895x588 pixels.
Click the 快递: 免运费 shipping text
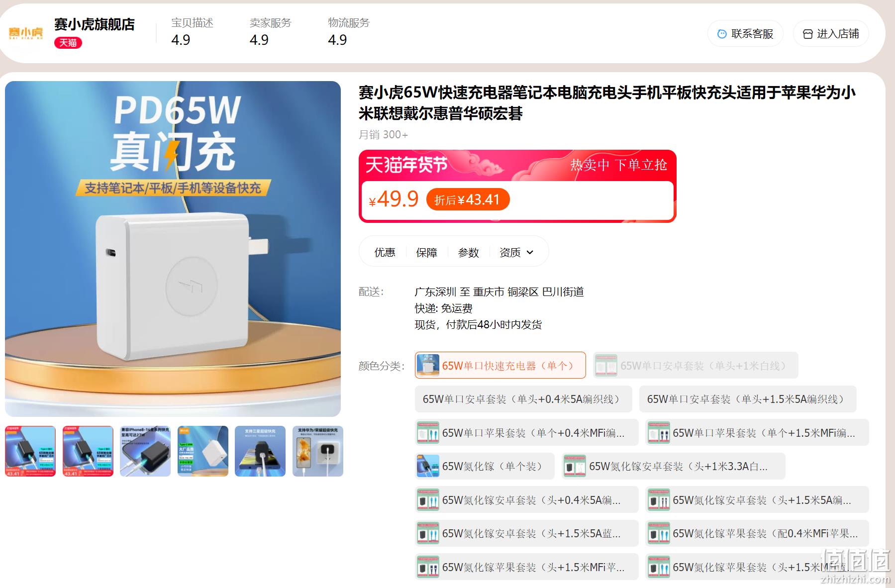pos(443,308)
